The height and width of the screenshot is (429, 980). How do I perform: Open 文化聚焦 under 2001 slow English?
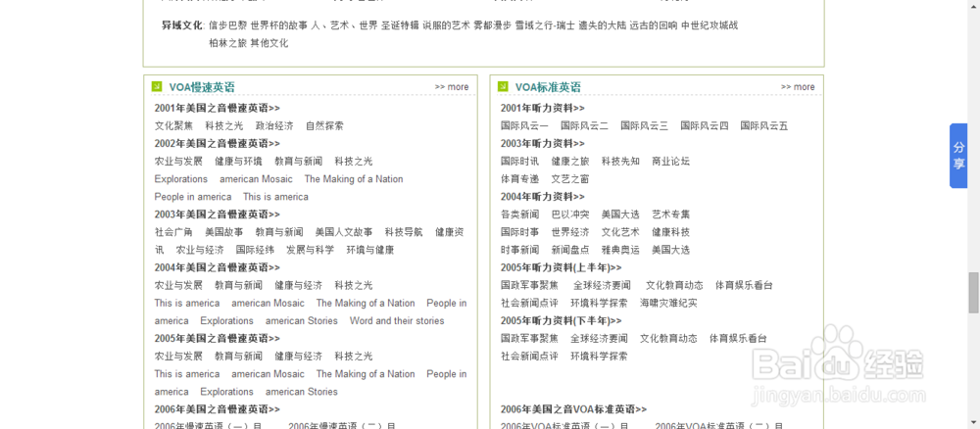point(173,125)
